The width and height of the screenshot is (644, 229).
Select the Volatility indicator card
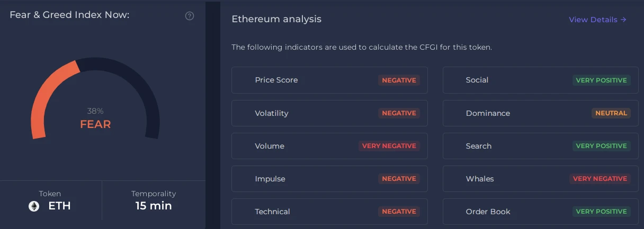329,113
